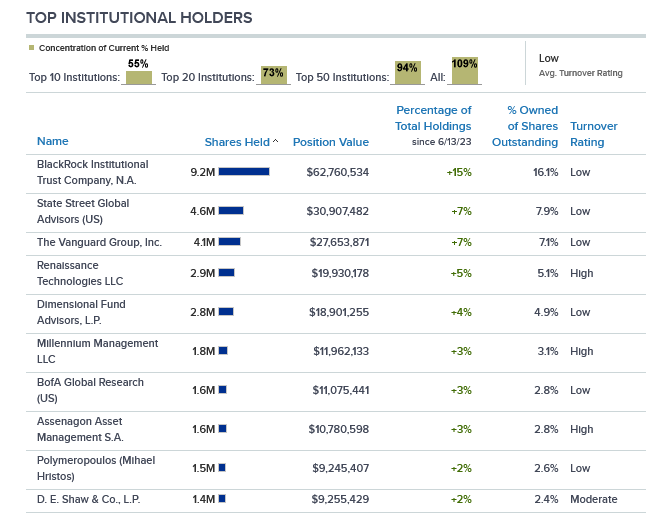Select The Vanguard Group, Inc. name
Viewport: 666px width, 527px height.
click(x=99, y=242)
